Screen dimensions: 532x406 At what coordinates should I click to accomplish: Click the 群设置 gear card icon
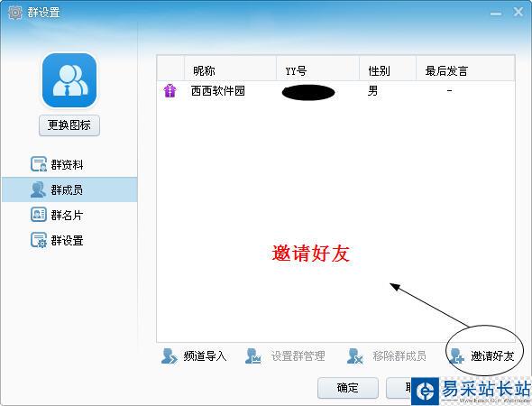pos(39,240)
